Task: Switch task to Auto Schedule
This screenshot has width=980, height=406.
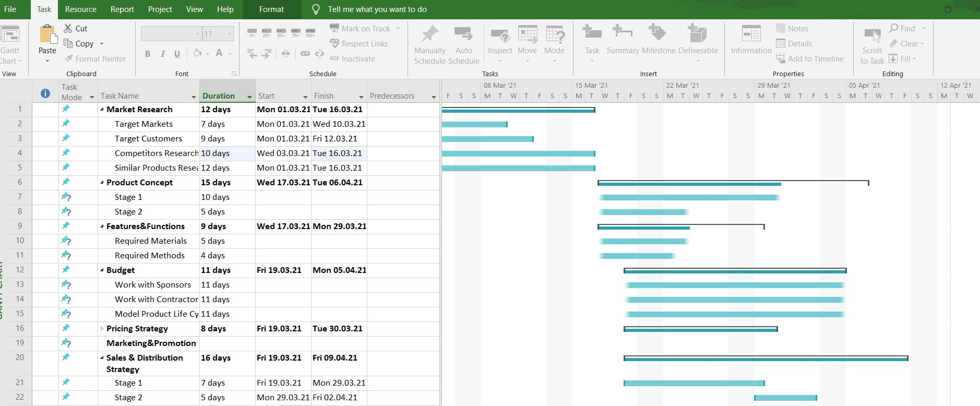Action: pos(463,44)
